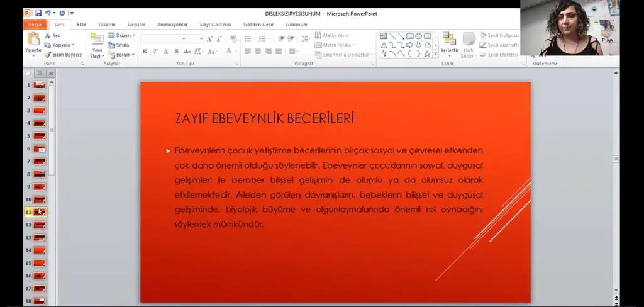Expand the Düzen layout dropdown

(121, 35)
